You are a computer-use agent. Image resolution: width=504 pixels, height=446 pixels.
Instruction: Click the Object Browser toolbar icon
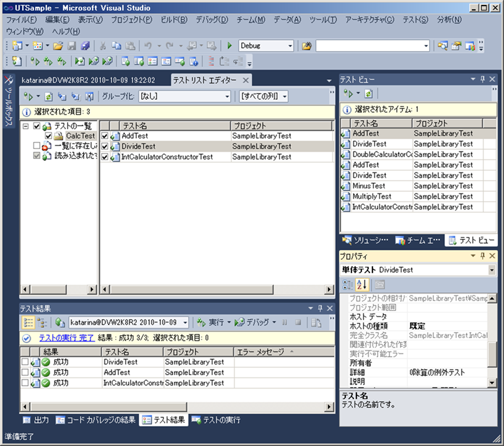tap(470, 46)
